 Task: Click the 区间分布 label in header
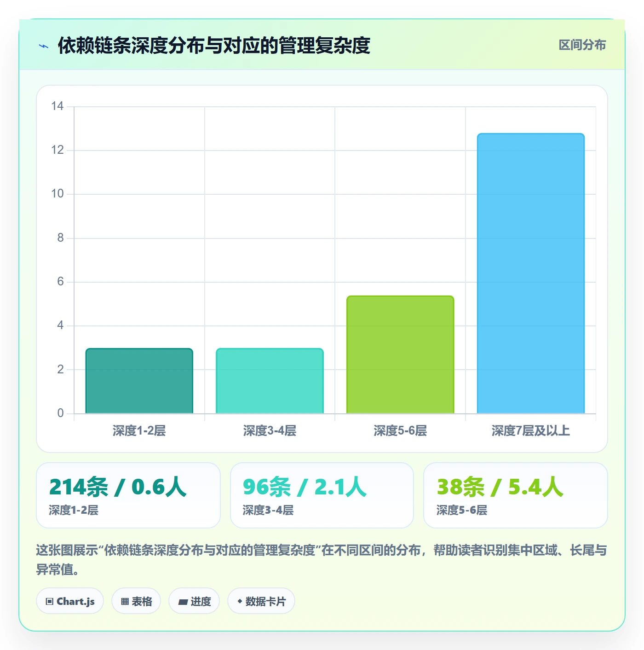click(582, 45)
